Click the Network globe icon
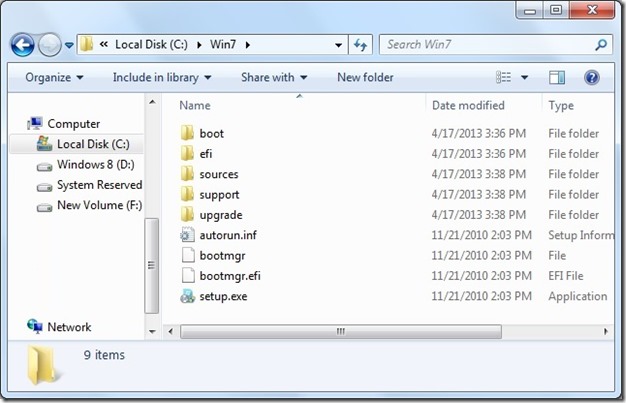The height and width of the screenshot is (403, 626). click(x=35, y=326)
